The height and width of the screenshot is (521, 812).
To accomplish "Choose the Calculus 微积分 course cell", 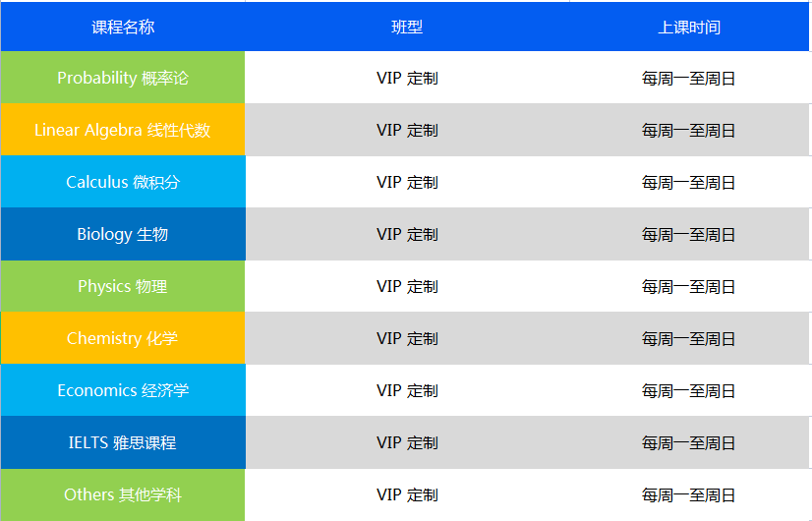I will pyautogui.click(x=123, y=182).
